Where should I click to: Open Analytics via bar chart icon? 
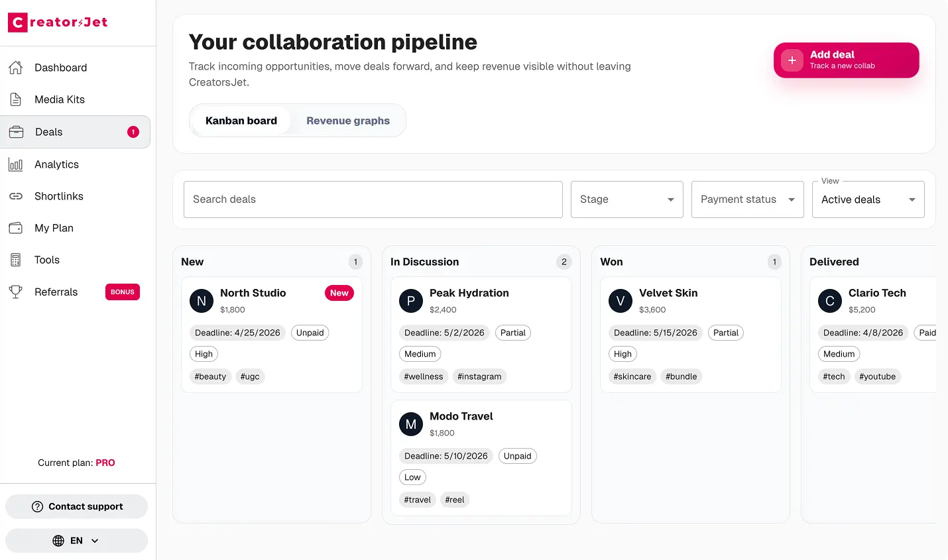tap(16, 164)
